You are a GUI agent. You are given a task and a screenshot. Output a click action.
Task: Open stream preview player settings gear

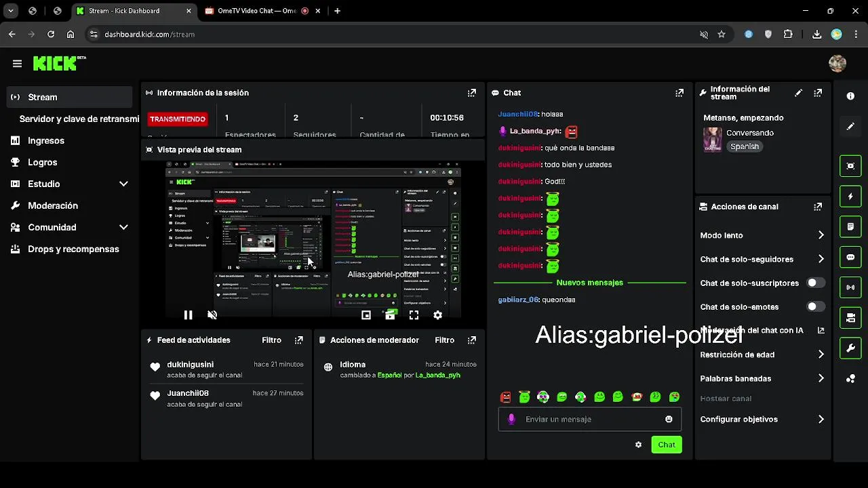point(438,315)
